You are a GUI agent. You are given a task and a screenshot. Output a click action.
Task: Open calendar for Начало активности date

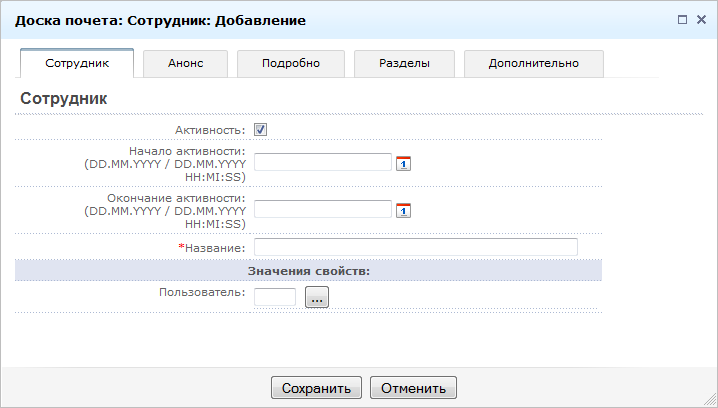(x=404, y=163)
